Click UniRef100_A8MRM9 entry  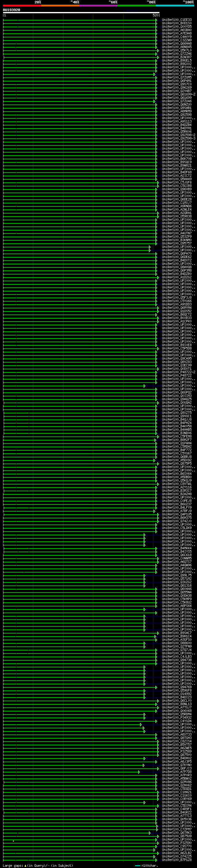point(177,111)
